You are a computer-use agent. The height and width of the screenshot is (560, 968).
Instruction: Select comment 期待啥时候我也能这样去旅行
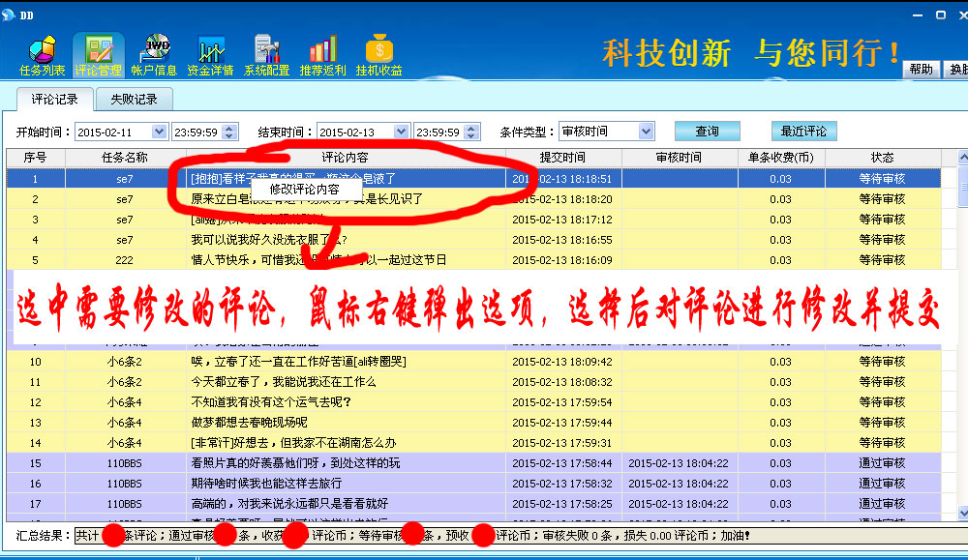[266, 485]
